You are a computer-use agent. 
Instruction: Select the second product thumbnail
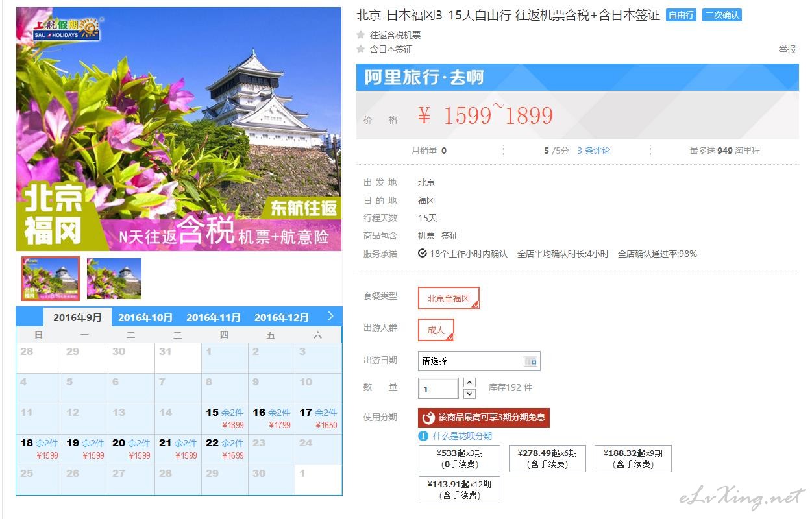click(114, 278)
